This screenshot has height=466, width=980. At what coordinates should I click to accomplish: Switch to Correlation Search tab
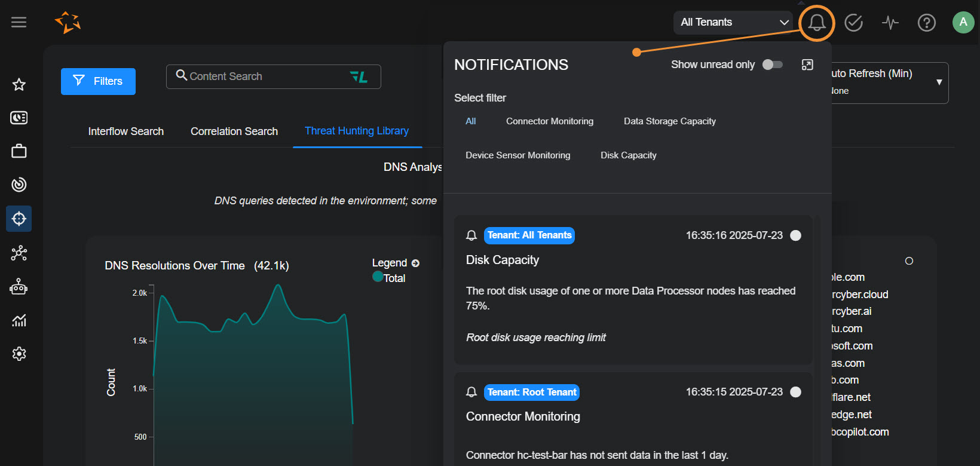click(x=234, y=131)
